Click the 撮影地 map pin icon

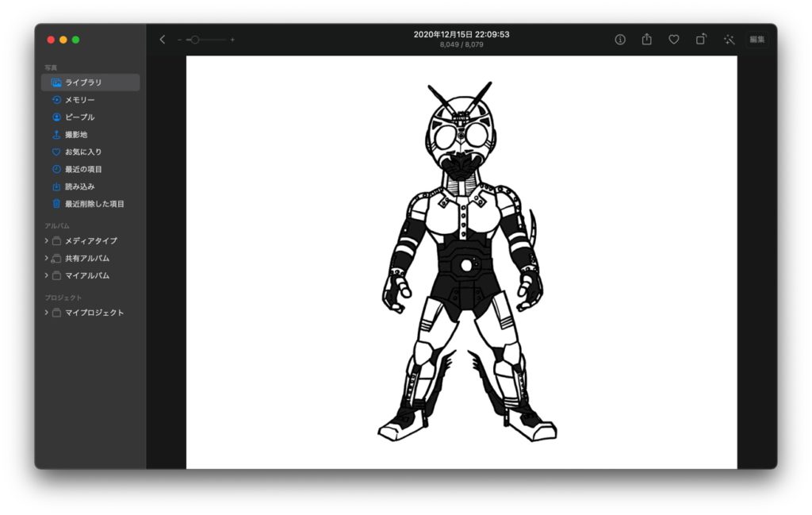[x=56, y=135]
